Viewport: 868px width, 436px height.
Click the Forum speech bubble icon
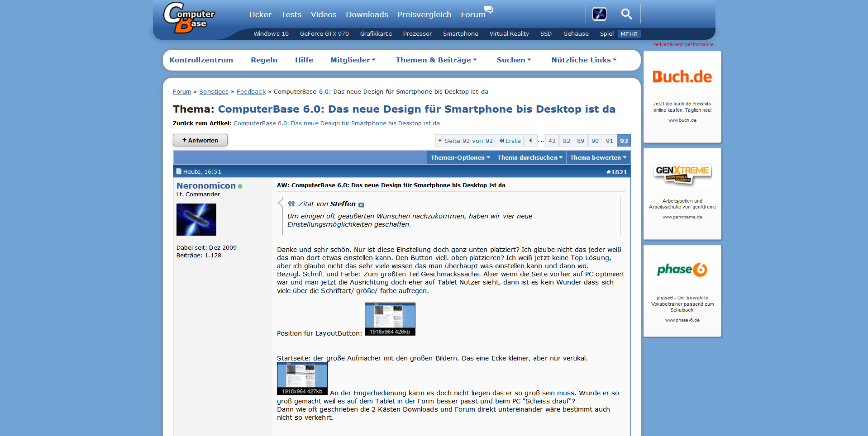tap(489, 9)
